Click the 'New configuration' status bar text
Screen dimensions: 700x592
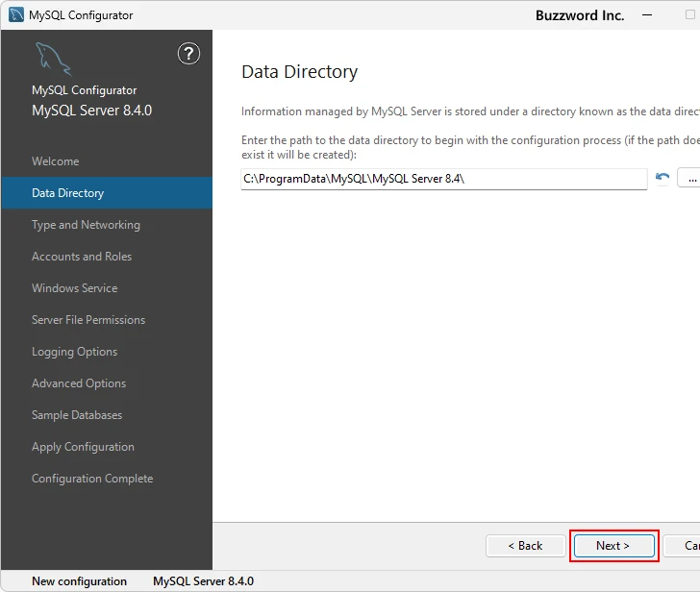point(79,581)
